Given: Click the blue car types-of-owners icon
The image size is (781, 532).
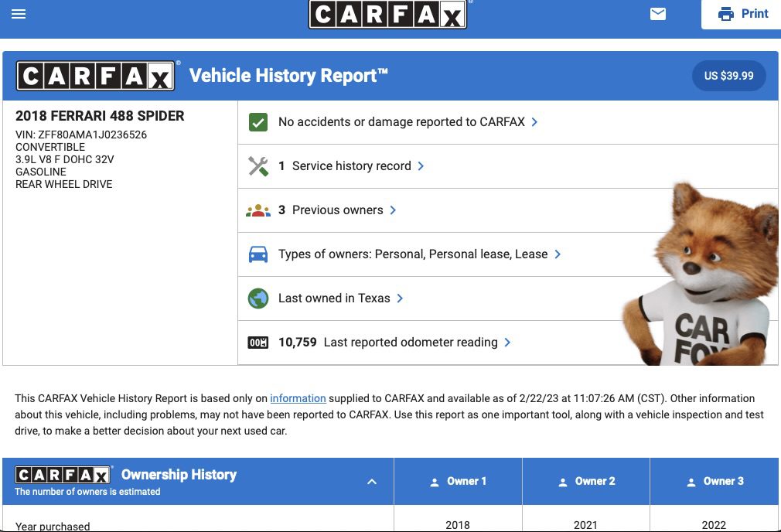Looking at the screenshot, I should coord(258,254).
